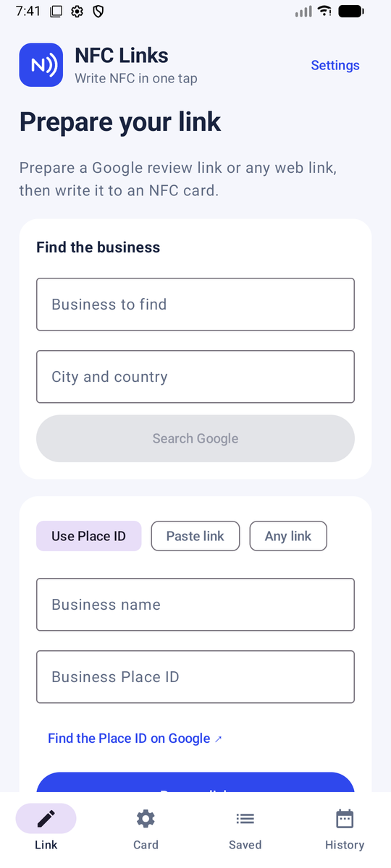
Task: Tap the partially visible blue prepare button
Action: [195, 782]
